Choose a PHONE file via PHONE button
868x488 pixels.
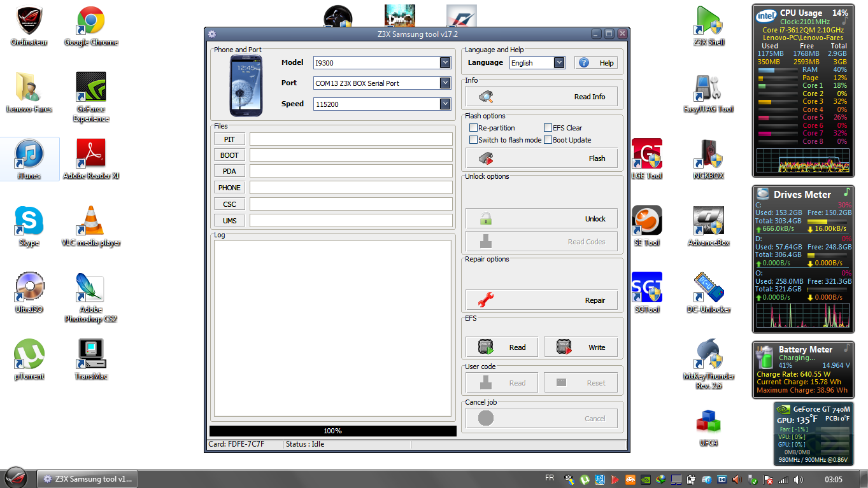[x=229, y=188]
